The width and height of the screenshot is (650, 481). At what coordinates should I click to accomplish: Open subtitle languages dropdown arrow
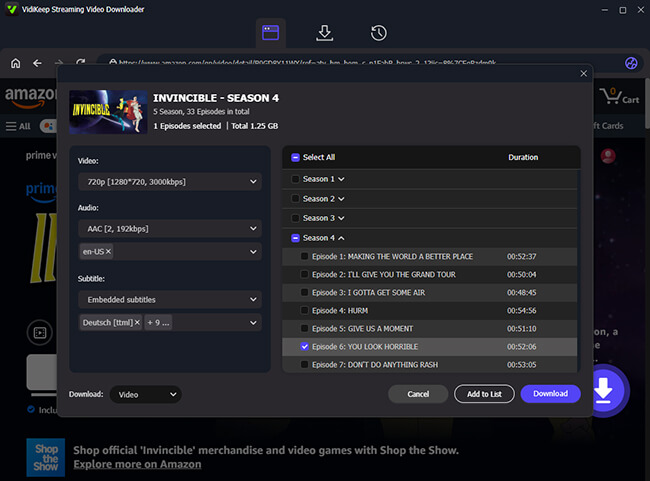[253, 323]
